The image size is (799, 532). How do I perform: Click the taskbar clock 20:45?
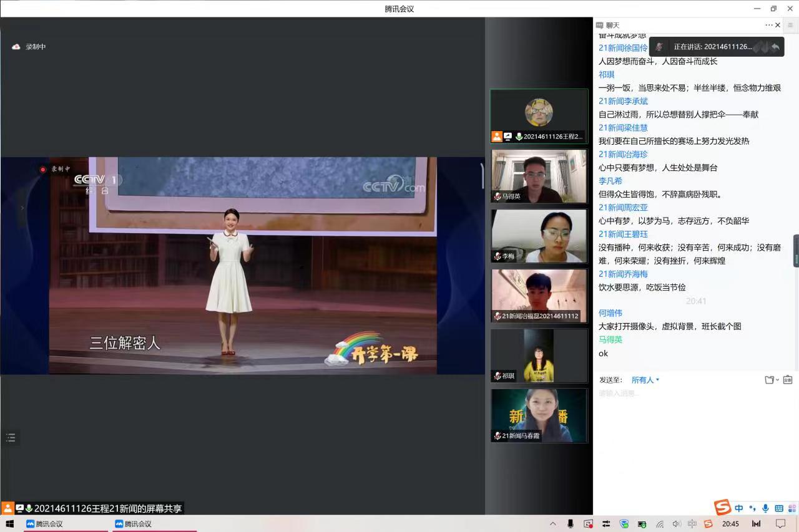click(x=730, y=524)
